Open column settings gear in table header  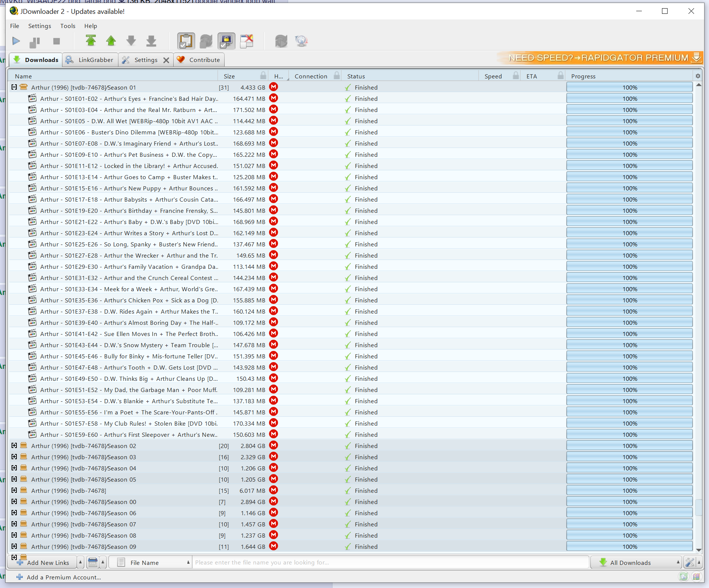point(698,76)
